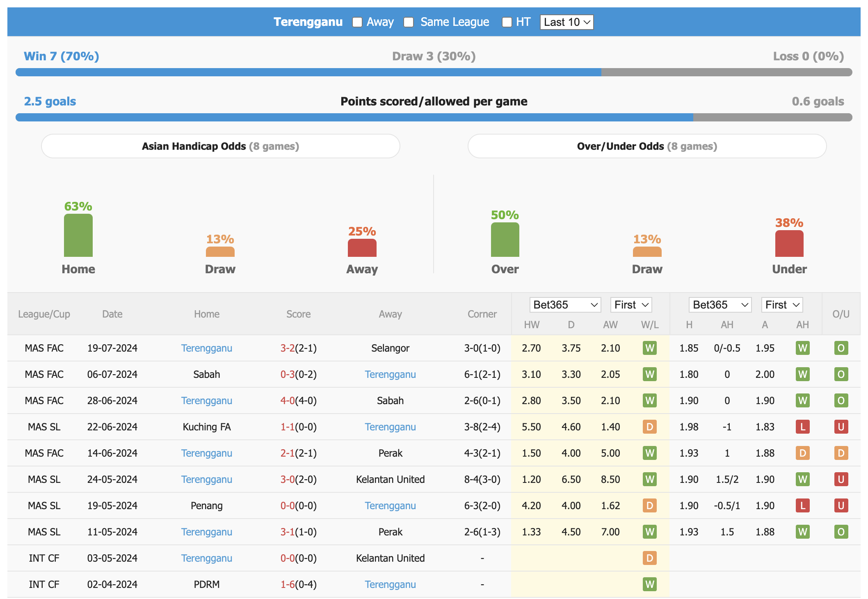The width and height of the screenshot is (868, 599).
Task: Click green O badge in 28-06-2024 row
Action: pyautogui.click(x=841, y=400)
